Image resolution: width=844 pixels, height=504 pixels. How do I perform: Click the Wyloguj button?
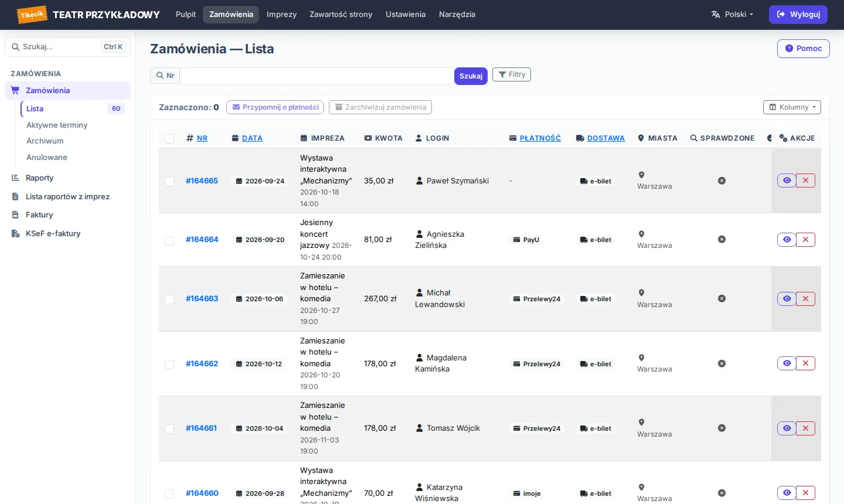click(x=798, y=14)
